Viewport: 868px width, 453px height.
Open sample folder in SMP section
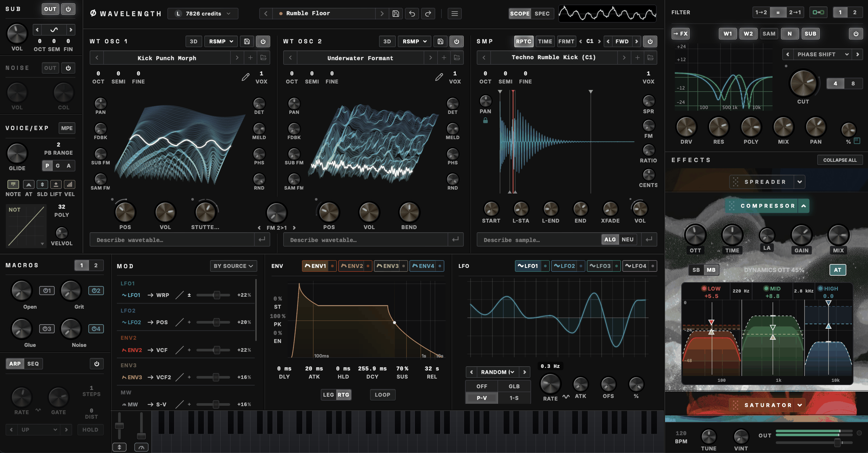tap(650, 58)
